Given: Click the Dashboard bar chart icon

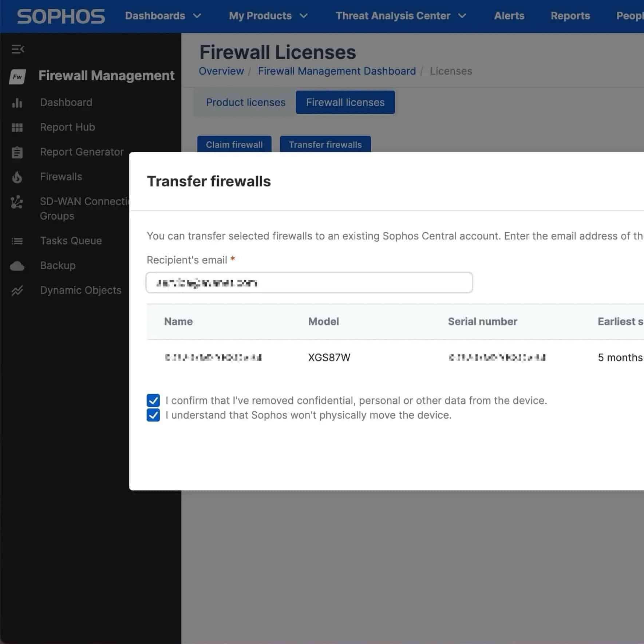Looking at the screenshot, I should (17, 103).
